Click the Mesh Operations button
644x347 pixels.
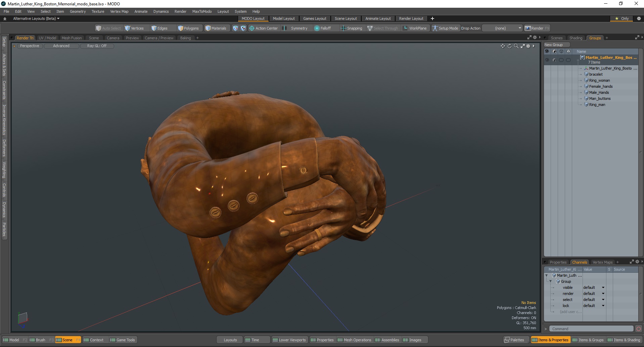[x=354, y=340]
